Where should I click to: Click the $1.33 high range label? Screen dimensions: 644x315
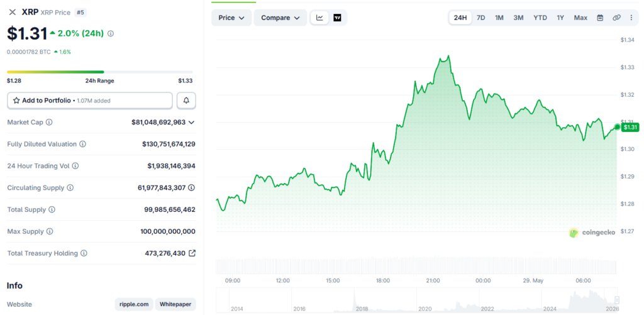pyautogui.click(x=186, y=81)
